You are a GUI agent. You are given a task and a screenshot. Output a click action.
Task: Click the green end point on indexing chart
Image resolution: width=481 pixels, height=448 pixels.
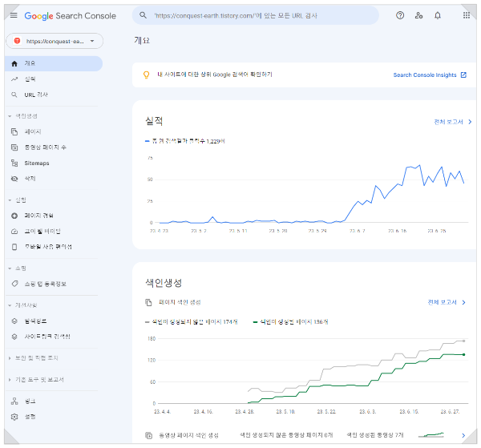pyautogui.click(x=464, y=355)
